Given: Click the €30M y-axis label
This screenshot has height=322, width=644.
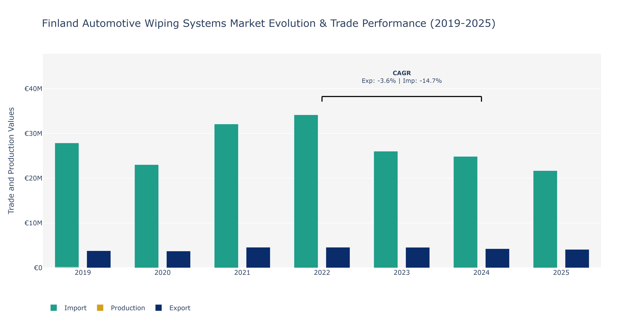Looking at the screenshot, I should (33, 133).
